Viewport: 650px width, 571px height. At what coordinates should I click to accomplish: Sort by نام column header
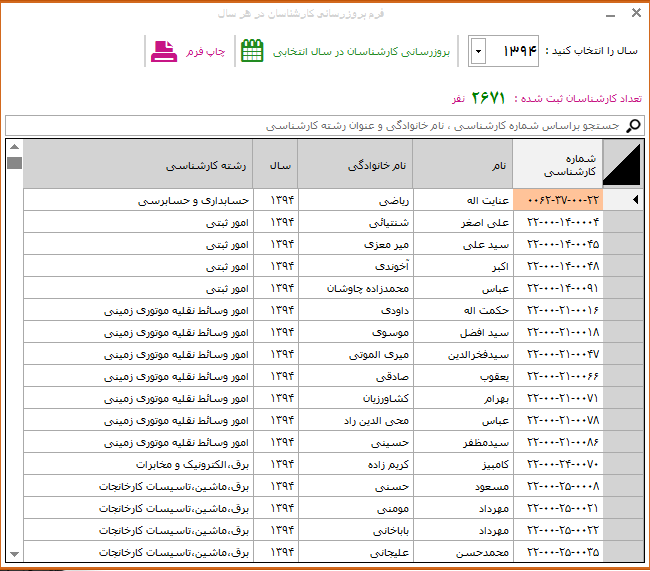(x=463, y=164)
